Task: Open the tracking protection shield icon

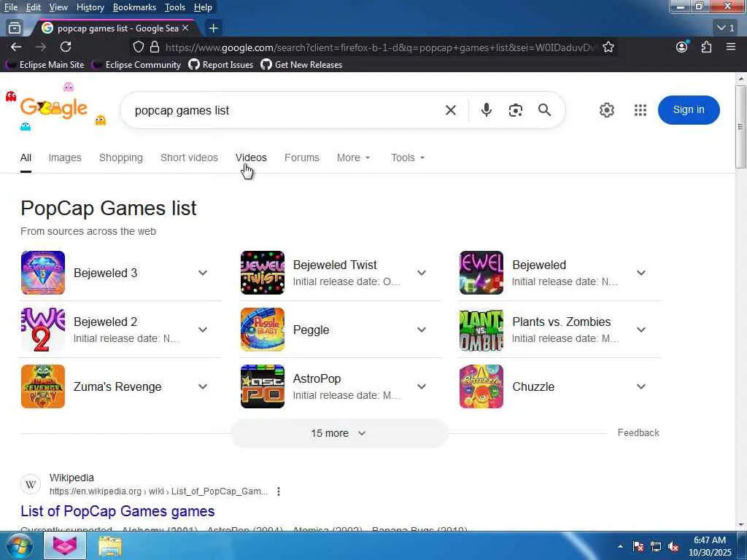Action: pyautogui.click(x=138, y=47)
